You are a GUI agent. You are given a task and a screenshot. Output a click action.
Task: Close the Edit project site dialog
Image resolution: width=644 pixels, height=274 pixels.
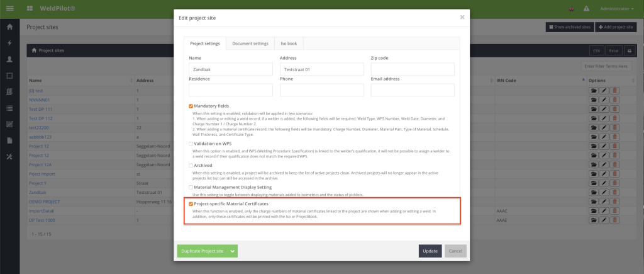tap(462, 17)
